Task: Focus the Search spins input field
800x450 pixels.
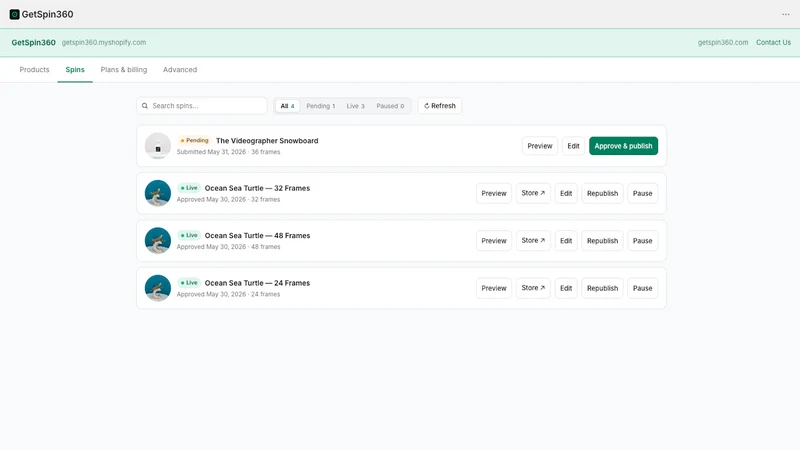Action: tap(202, 106)
